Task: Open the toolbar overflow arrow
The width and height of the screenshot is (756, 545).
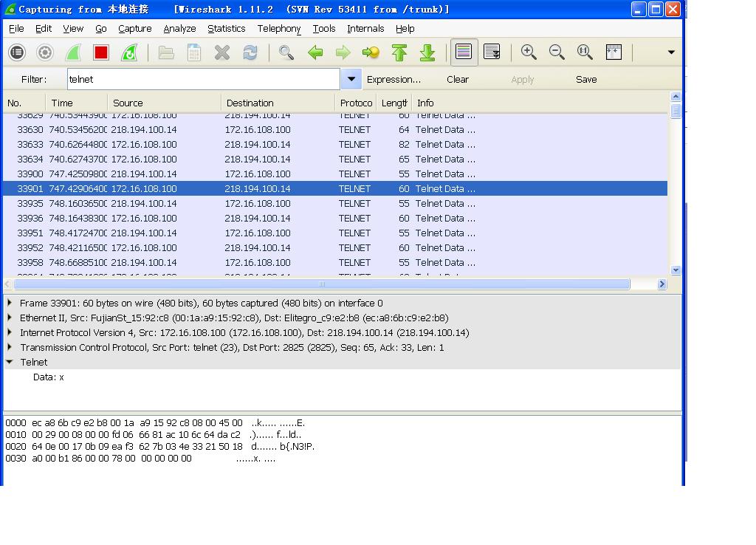Action: [671, 52]
